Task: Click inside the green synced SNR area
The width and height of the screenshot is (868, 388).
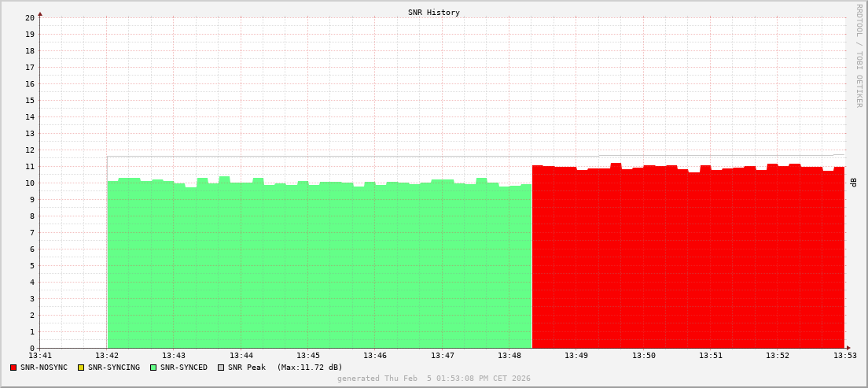Action: [x=314, y=268]
